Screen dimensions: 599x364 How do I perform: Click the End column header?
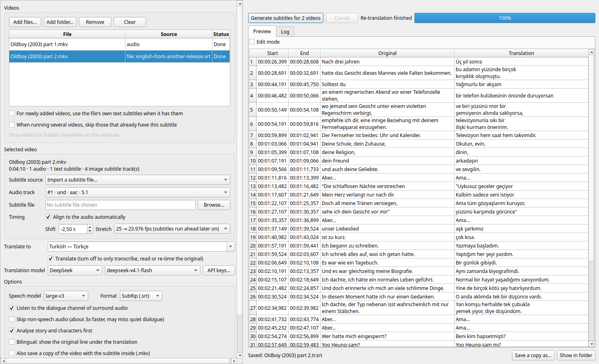click(x=304, y=53)
